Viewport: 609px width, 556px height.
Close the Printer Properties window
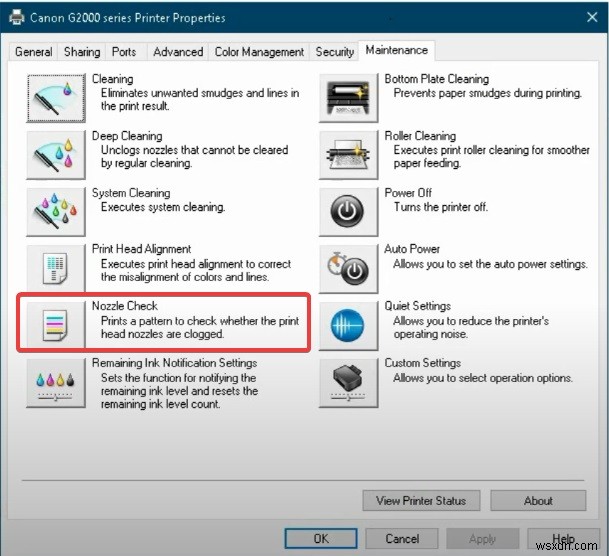point(592,17)
